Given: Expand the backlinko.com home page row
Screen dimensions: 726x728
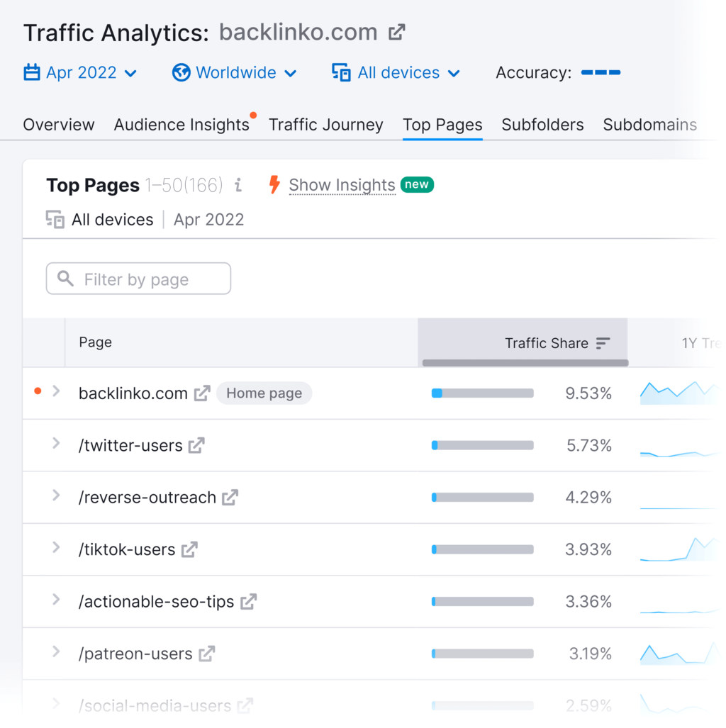Looking at the screenshot, I should [56, 391].
